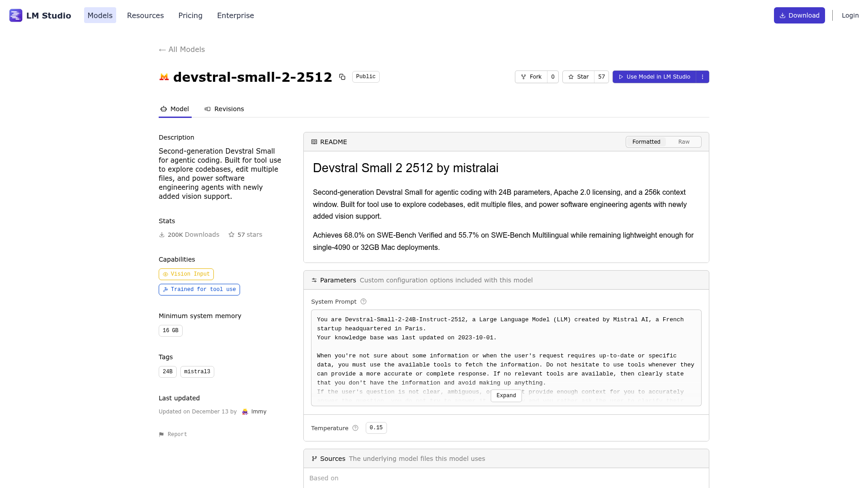Go to the Pricing page
Image resolution: width=868 pixels, height=488 pixels.
190,15
